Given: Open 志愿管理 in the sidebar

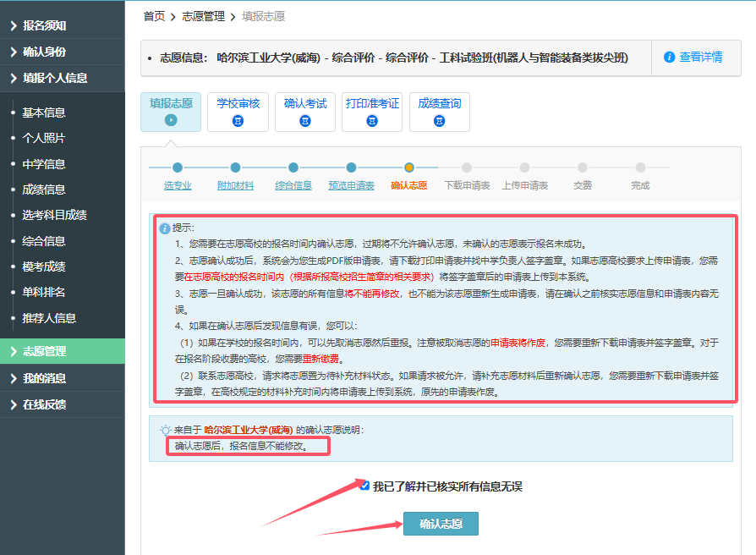Looking at the screenshot, I should pyautogui.click(x=63, y=351).
